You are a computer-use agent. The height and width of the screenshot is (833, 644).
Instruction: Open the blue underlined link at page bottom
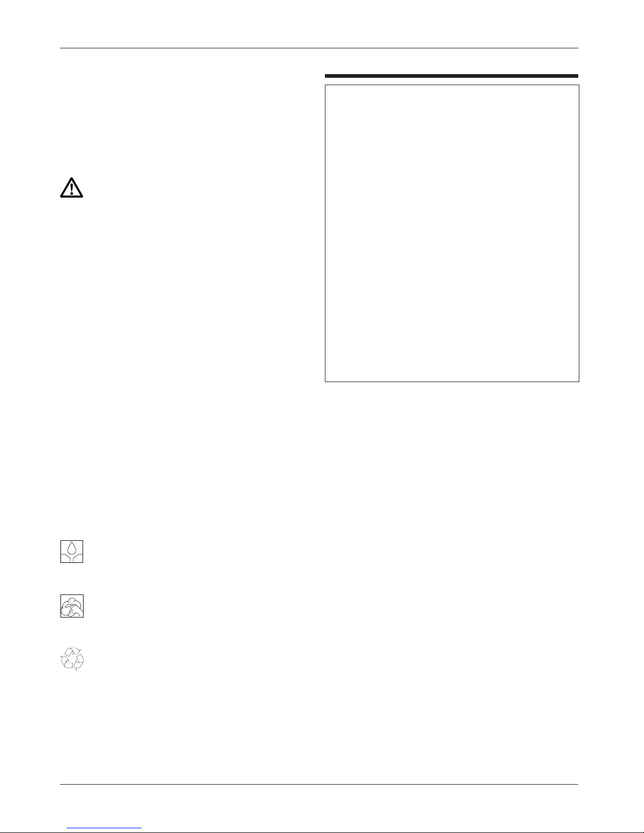(105, 828)
